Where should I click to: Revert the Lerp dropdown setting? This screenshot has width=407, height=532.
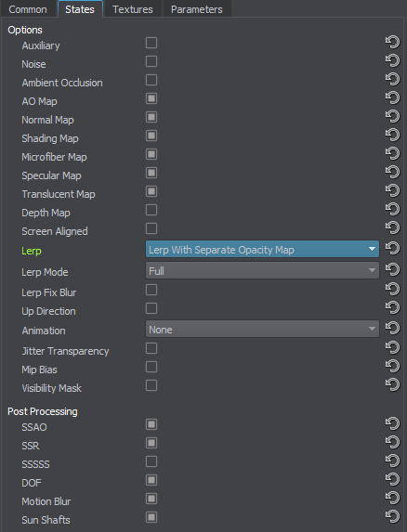pos(392,248)
